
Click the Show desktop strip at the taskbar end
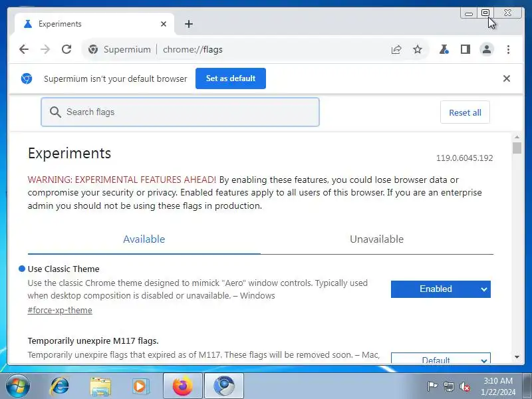[x=527, y=386]
